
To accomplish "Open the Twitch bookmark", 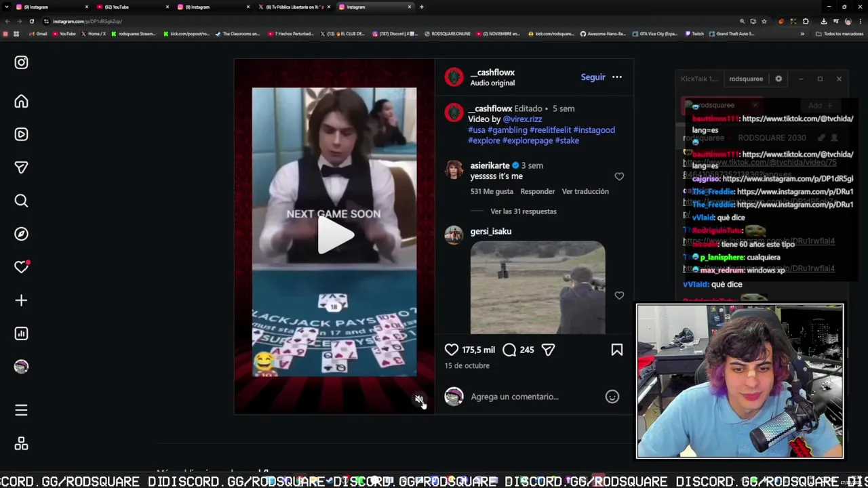I will [694, 34].
